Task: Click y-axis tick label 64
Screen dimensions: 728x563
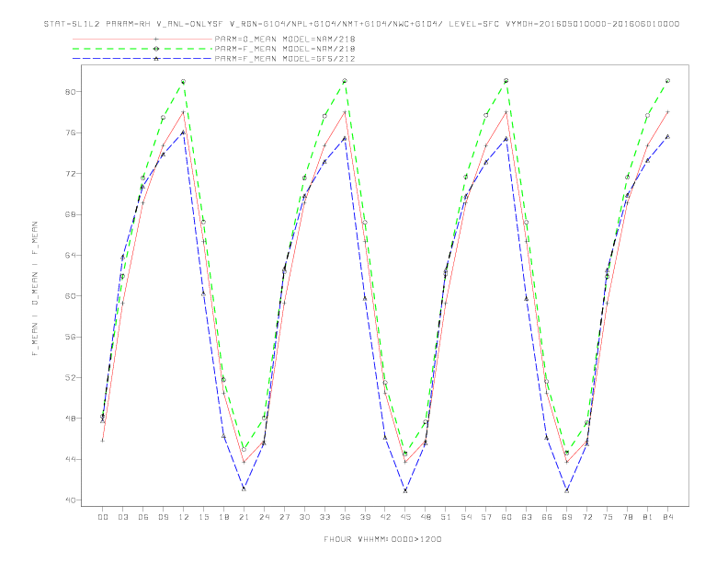Action: click(x=69, y=256)
